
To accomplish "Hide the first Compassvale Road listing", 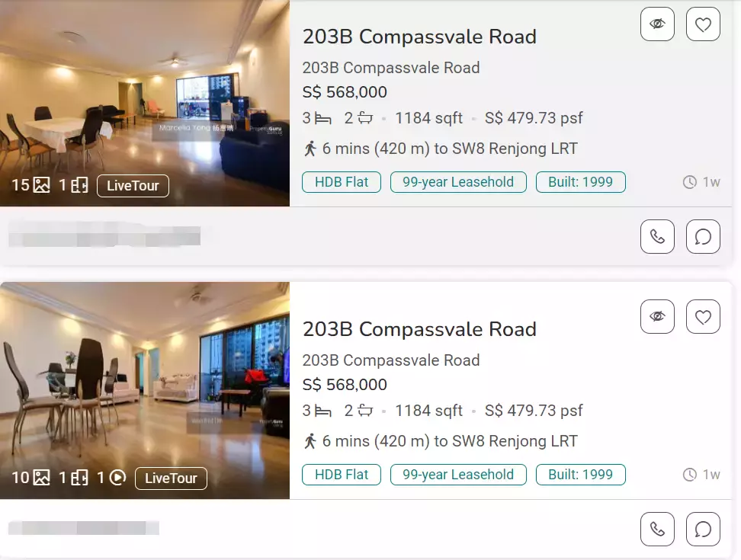I will coord(657,24).
